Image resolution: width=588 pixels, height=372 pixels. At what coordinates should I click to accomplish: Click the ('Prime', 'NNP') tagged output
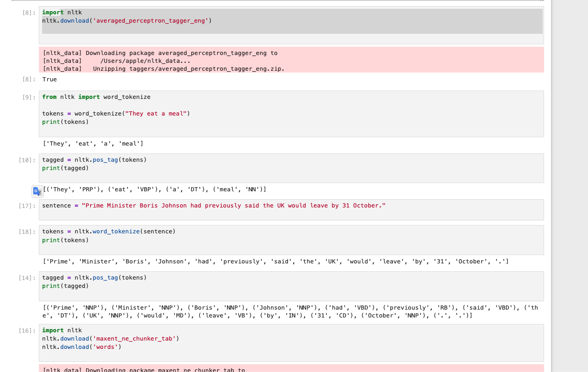(x=290, y=312)
